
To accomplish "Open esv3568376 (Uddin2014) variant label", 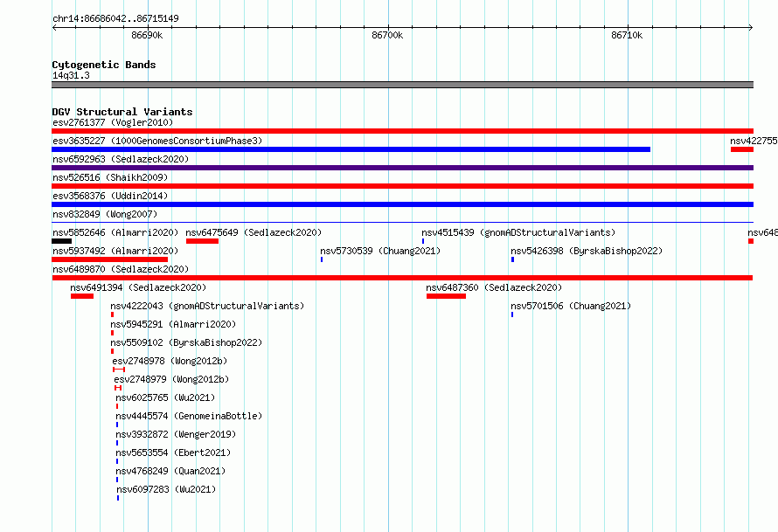I will (110, 196).
